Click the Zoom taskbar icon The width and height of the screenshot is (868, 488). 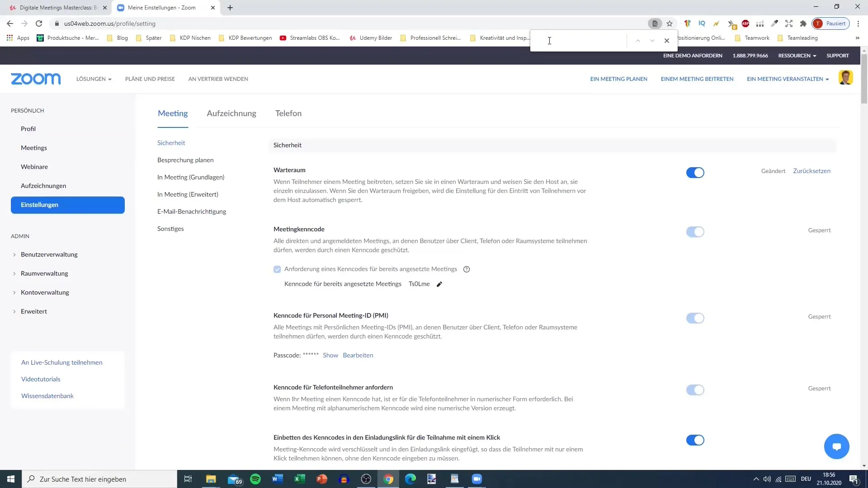(x=477, y=479)
